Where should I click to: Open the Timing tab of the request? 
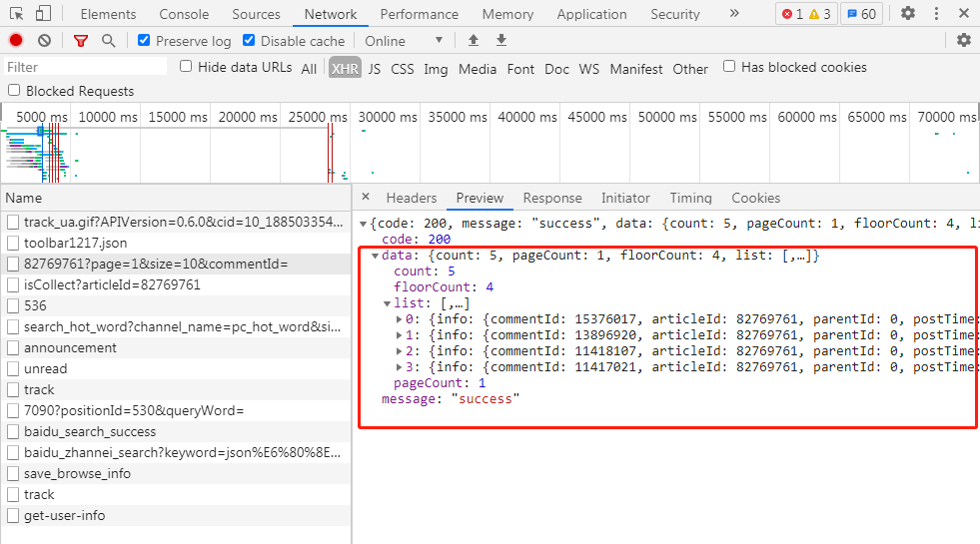click(x=690, y=198)
